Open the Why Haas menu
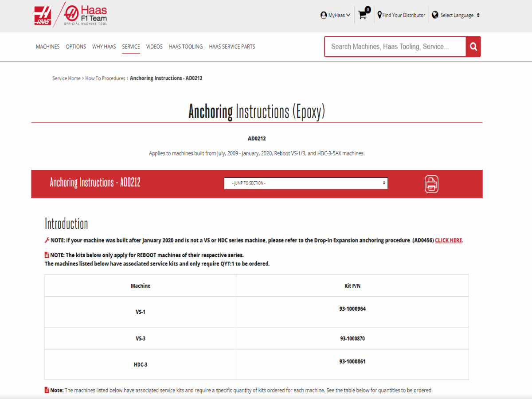 pos(104,47)
